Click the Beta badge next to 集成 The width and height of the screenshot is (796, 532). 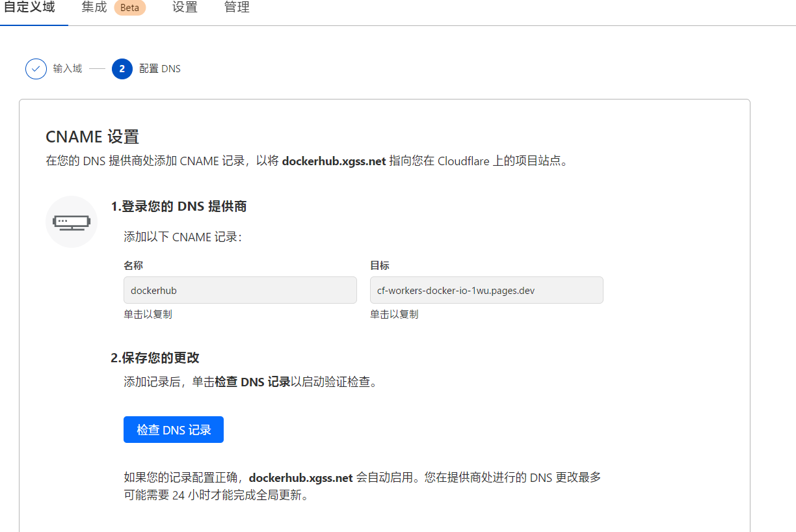(x=129, y=8)
